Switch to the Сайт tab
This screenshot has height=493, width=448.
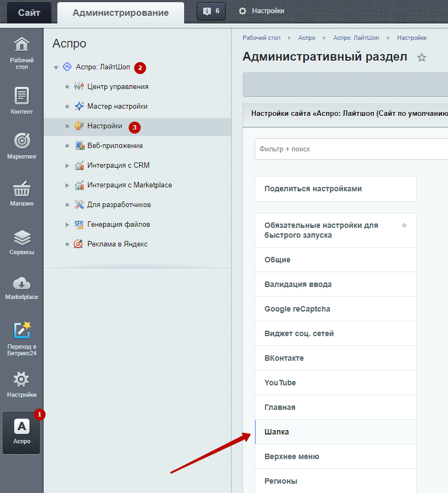click(30, 13)
